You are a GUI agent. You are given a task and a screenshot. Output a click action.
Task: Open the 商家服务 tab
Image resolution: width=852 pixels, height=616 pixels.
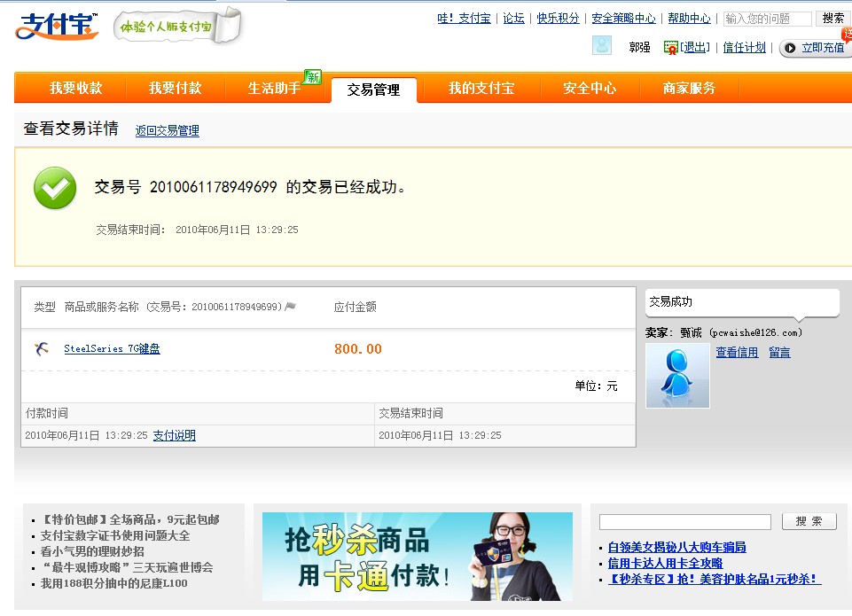(x=689, y=88)
